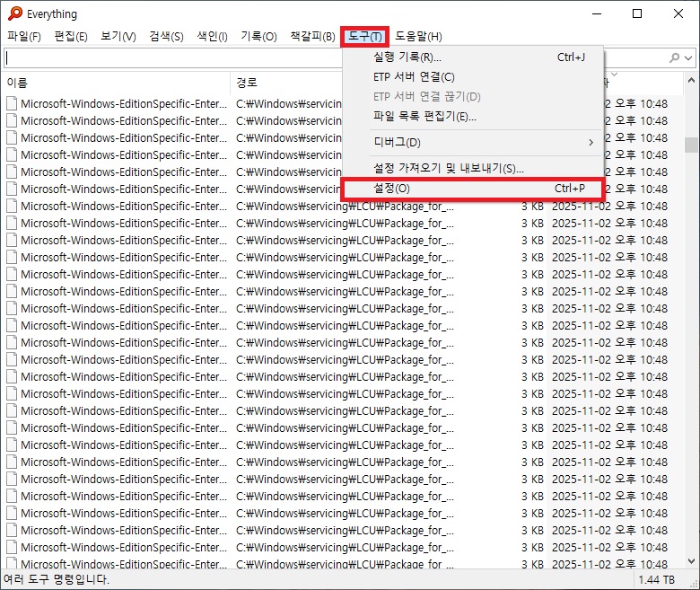700x590 pixels.
Task: Open the 편집(E) menu
Action: pos(71,36)
